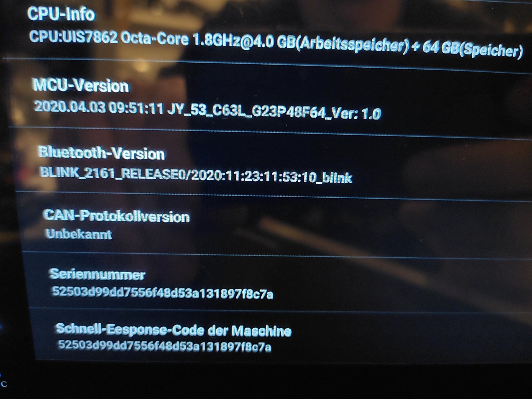Select the Unbekannt value
Screen dimensions: 532x399
point(79,234)
